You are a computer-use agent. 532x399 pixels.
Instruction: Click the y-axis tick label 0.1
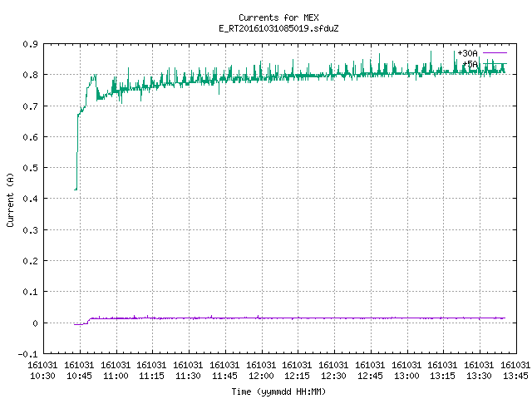[30, 292]
